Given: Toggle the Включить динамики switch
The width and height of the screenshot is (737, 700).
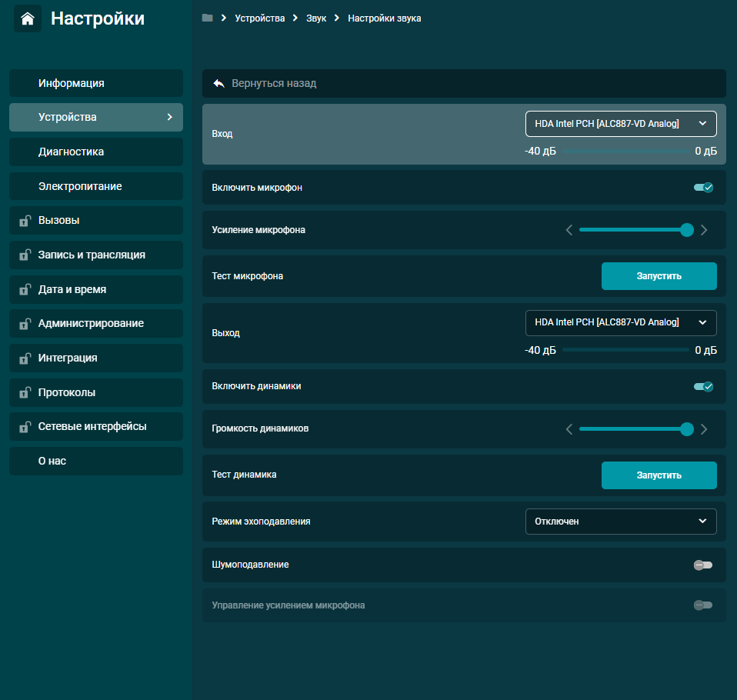Looking at the screenshot, I should pos(703,386).
